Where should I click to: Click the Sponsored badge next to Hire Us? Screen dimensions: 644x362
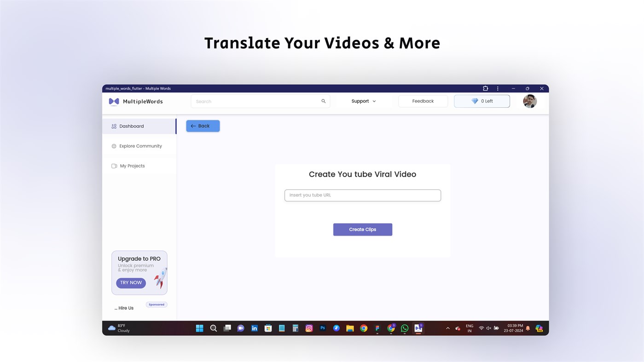pos(157,304)
